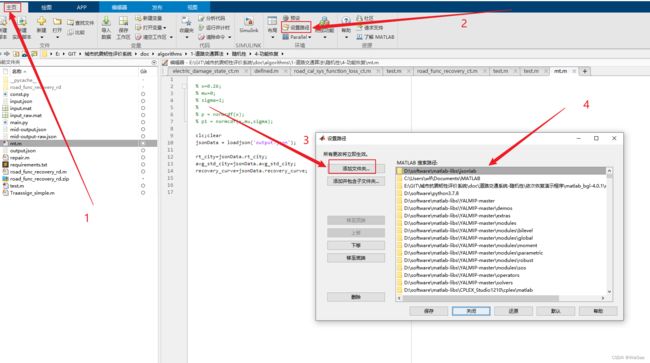This screenshot has width=650, height=363.
Task: Click Help (帮助) question mark icon
Action: click(x=346, y=21)
